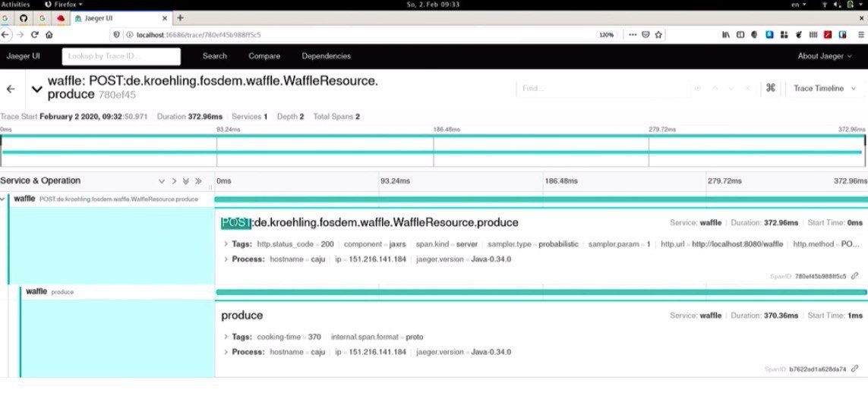Toggle the Firefox sidebar icon
The height and width of the screenshot is (402, 868).
740,34
